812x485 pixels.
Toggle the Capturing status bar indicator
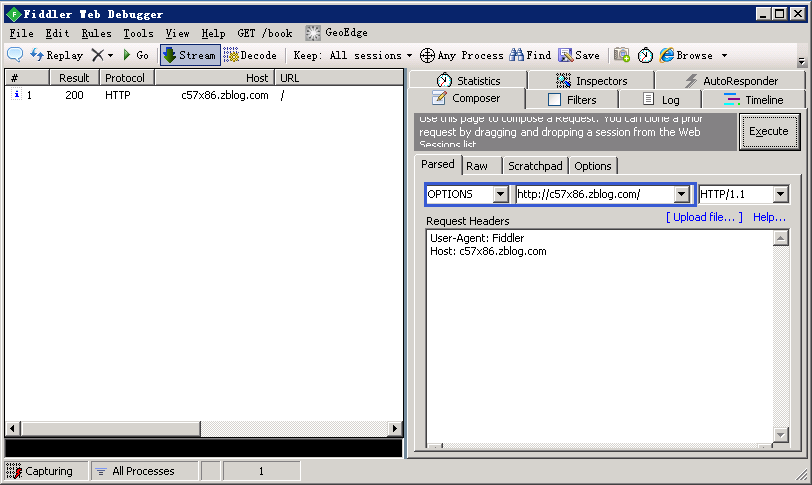tap(41, 471)
